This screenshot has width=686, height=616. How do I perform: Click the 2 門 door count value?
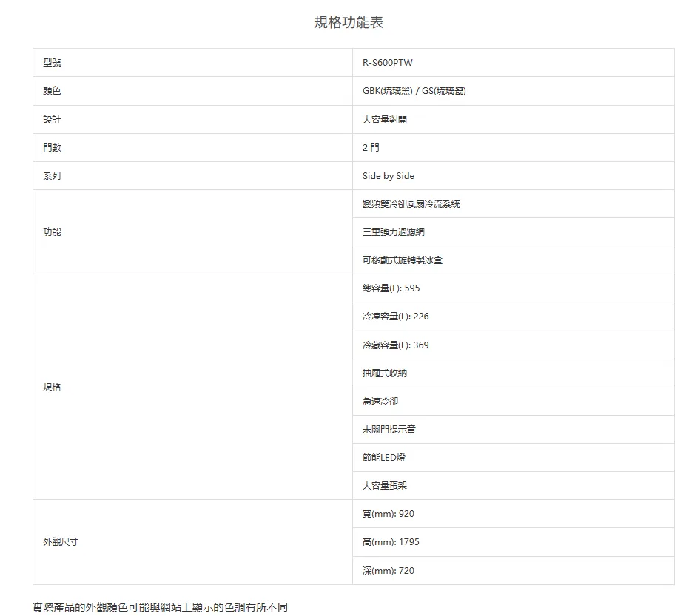pos(371,147)
